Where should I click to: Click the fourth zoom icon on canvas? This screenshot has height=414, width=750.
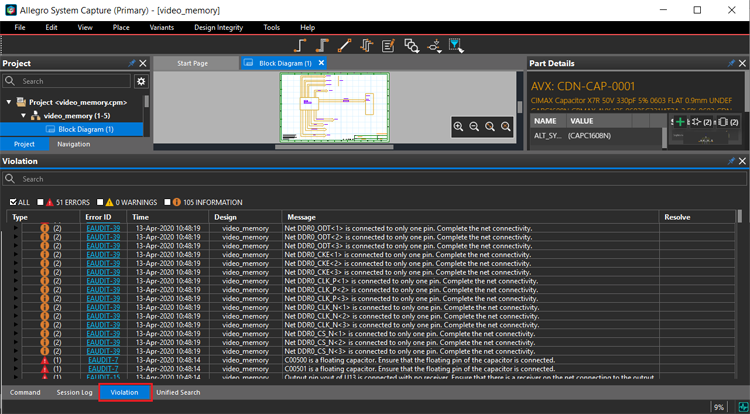(506, 127)
